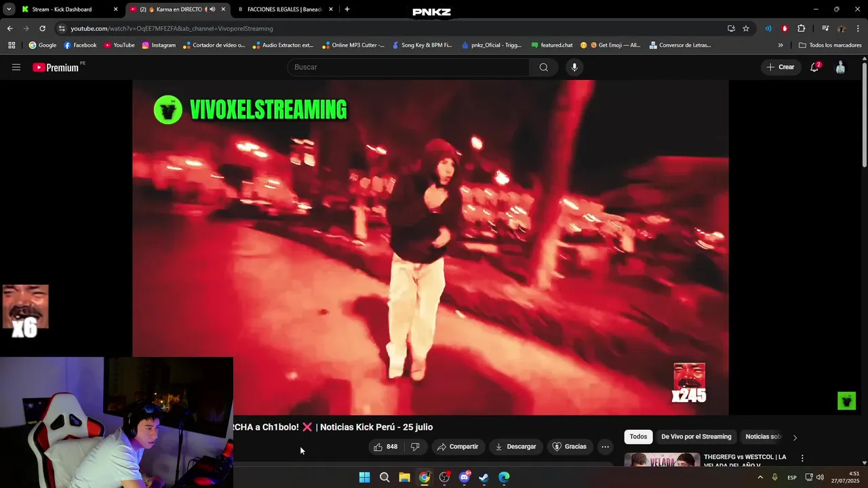This screenshot has height=488, width=868.
Task: Open THEGREFG vs WESTCOL video thumbnail
Action: point(662,460)
